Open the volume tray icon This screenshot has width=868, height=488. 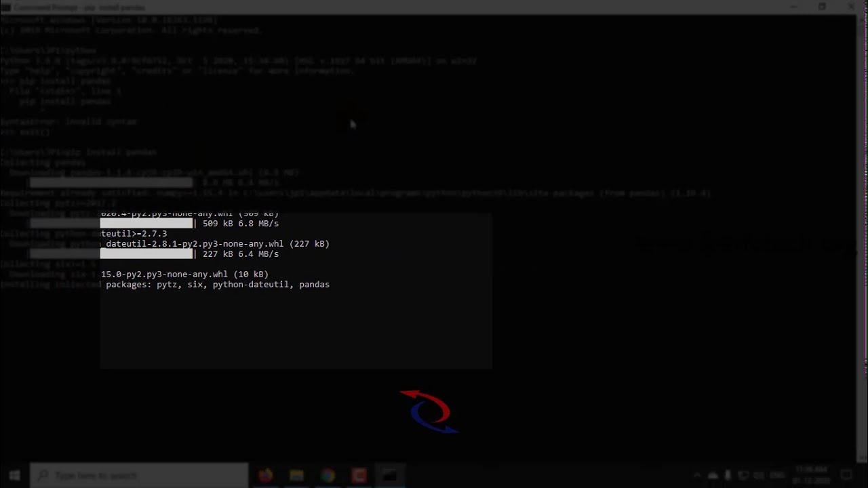[x=758, y=476]
